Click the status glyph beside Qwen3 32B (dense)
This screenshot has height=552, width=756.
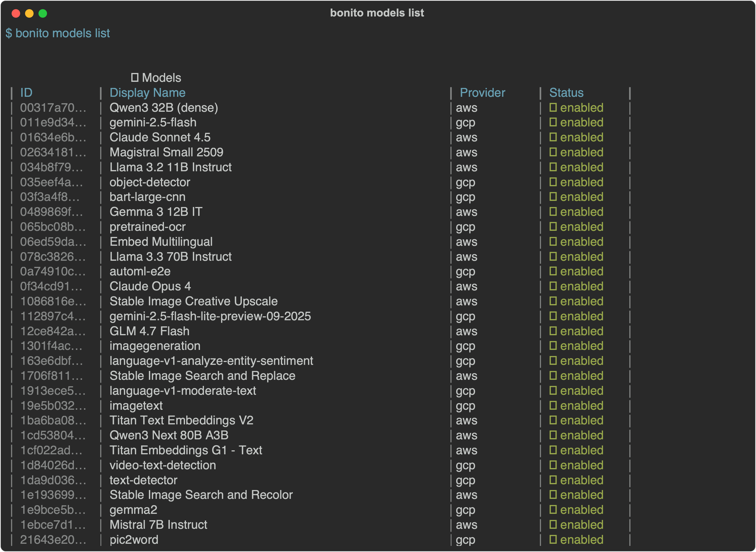(x=553, y=107)
